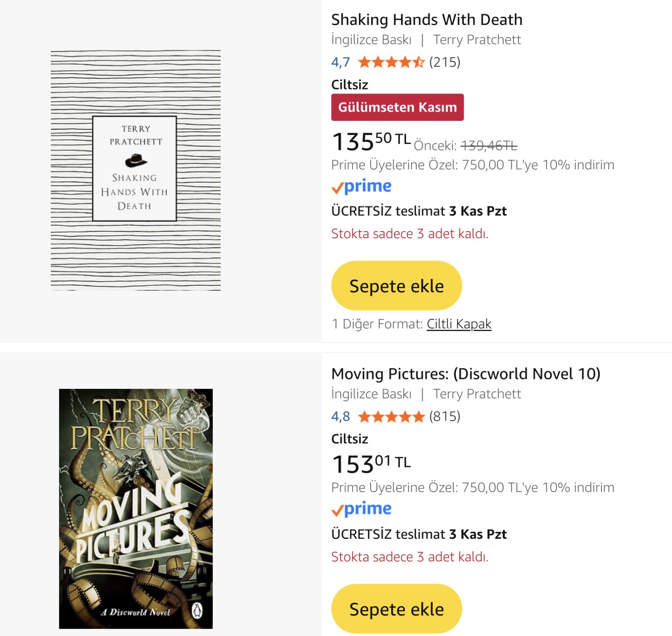Click Moving Pictures Discworld Novel 10 title
The height and width of the screenshot is (636, 672).
pos(465,374)
